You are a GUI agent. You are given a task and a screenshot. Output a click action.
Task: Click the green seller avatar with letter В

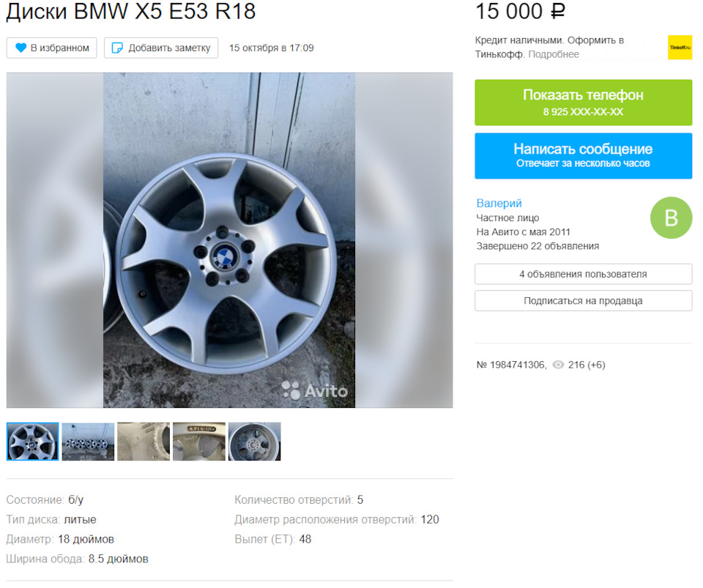tap(672, 217)
